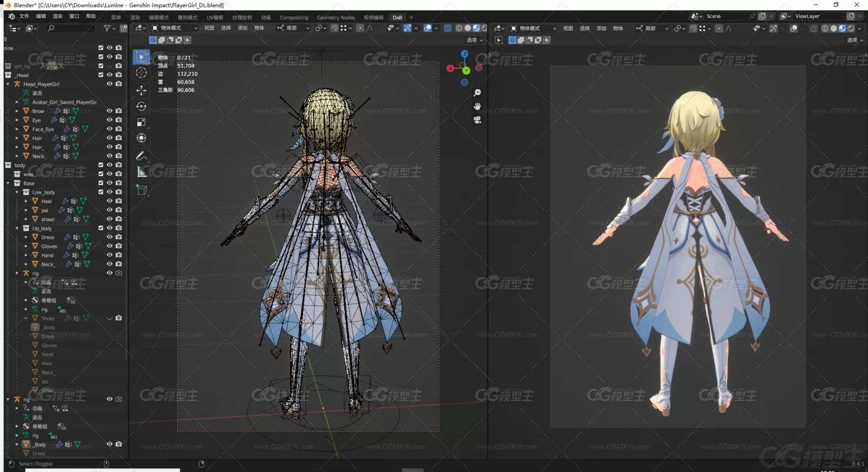Toggle camera view gizmo icon
Viewport: 868px width, 472px height.
click(x=477, y=120)
